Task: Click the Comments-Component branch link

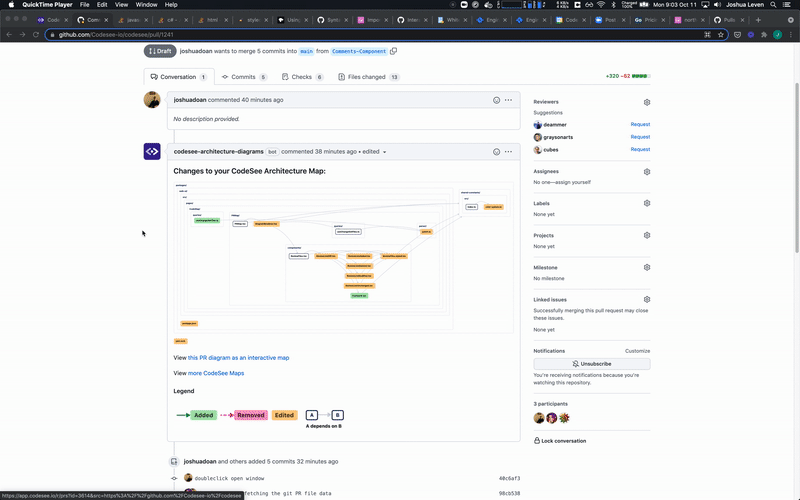Action: tap(359, 51)
